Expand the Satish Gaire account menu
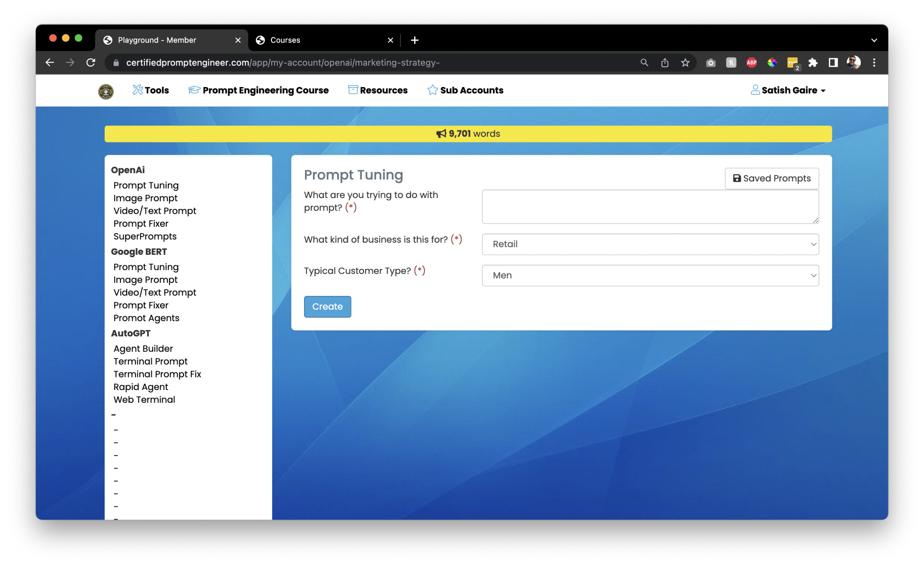 point(788,90)
